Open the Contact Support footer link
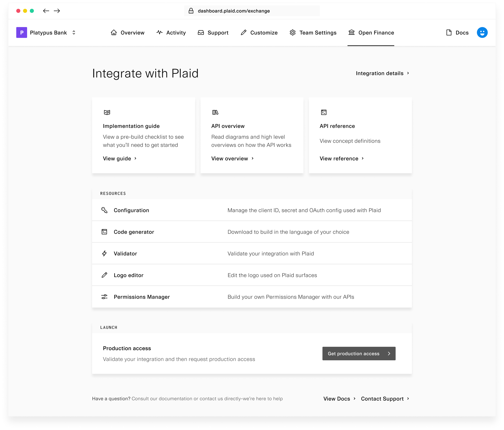504x430 pixels. coord(385,399)
